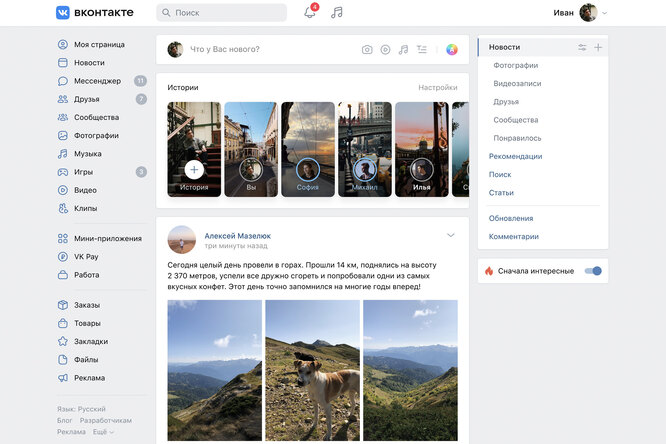The width and height of the screenshot is (666, 444).
Task: Click the Мини-приложения grid icon
Action: [62, 239]
